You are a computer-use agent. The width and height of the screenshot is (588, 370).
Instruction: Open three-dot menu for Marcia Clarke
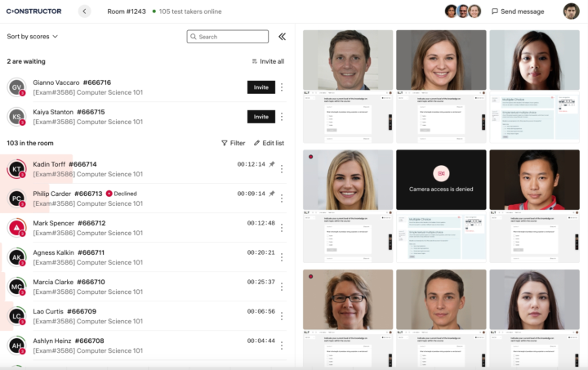point(282,287)
